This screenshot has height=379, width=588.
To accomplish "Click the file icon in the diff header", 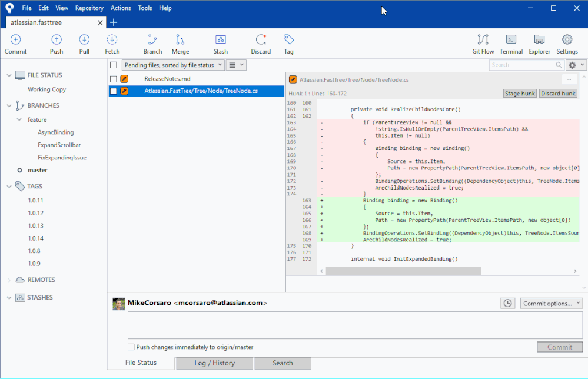I will pos(293,79).
